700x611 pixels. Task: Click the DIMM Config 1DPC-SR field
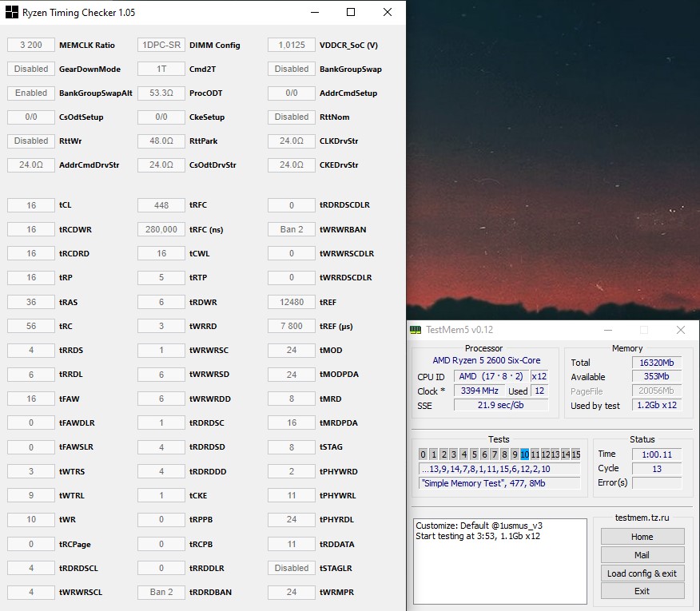(x=161, y=45)
